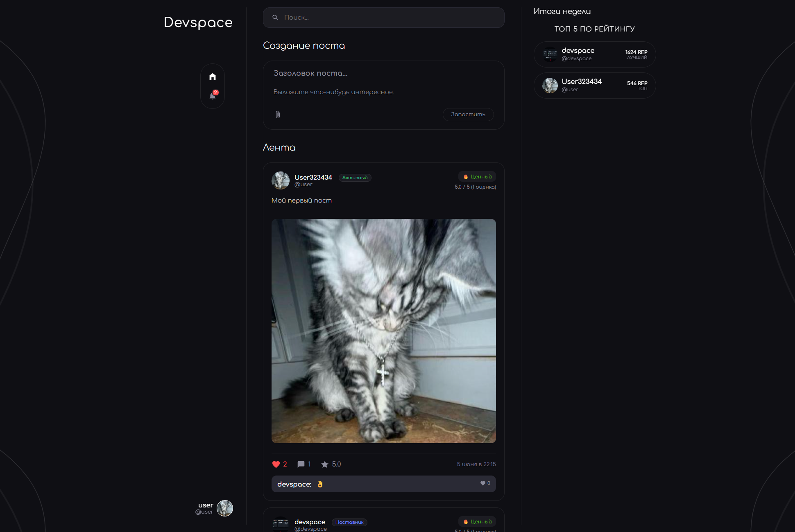Open comments on User323434's post
Image resolution: width=795 pixels, height=532 pixels.
[301, 464]
